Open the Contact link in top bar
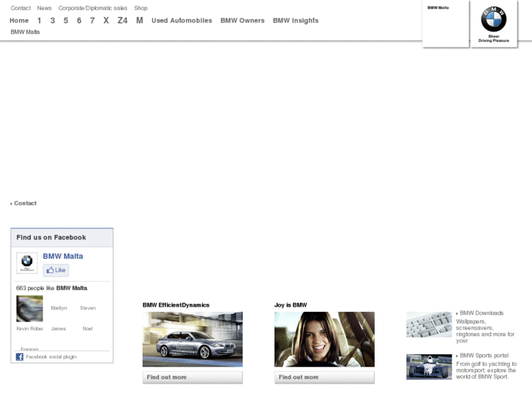This screenshot has height=399, width=532. [x=20, y=8]
